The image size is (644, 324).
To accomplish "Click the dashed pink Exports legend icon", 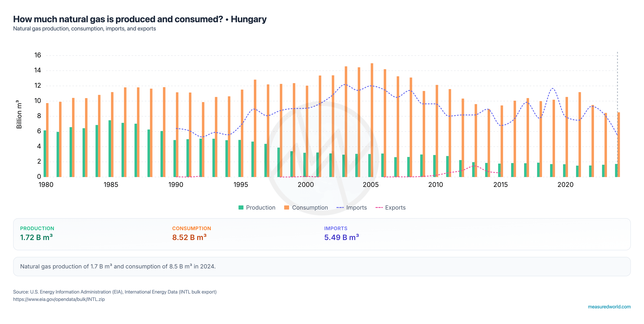I will tap(379, 207).
